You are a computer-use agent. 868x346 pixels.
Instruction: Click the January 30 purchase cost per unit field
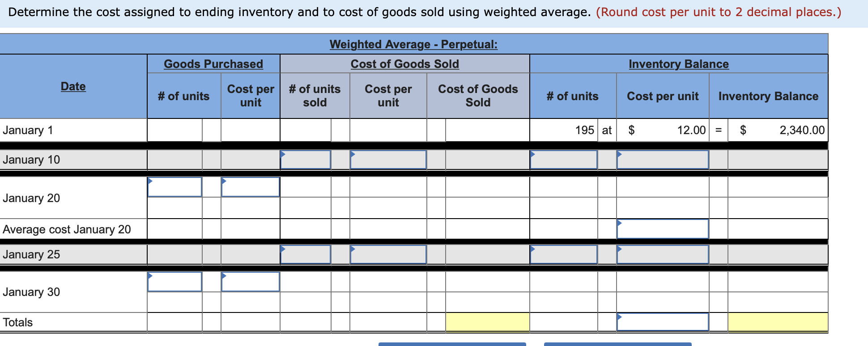[250, 281]
